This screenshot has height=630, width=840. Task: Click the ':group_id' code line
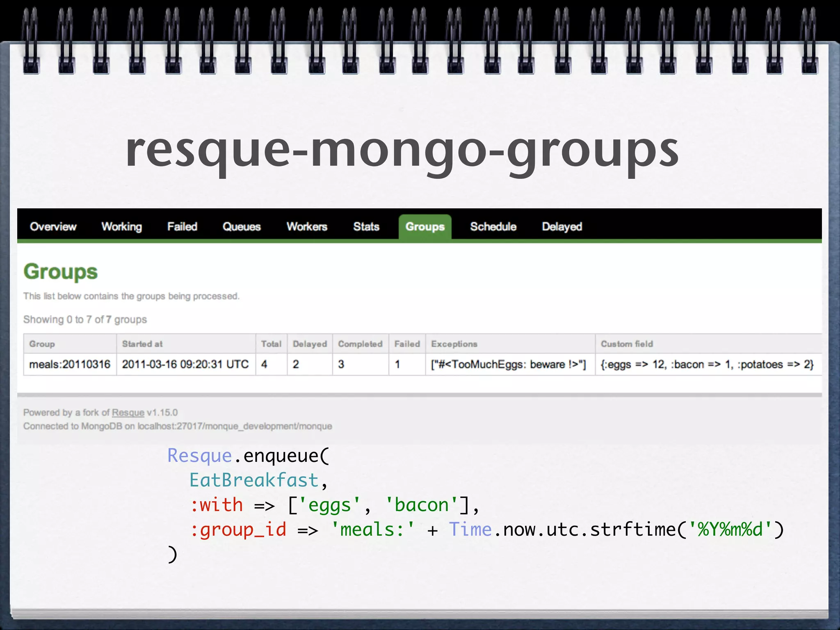(487, 530)
